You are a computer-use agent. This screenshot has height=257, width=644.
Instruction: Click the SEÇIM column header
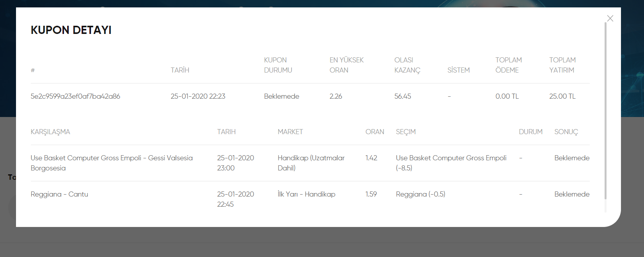pos(406,132)
